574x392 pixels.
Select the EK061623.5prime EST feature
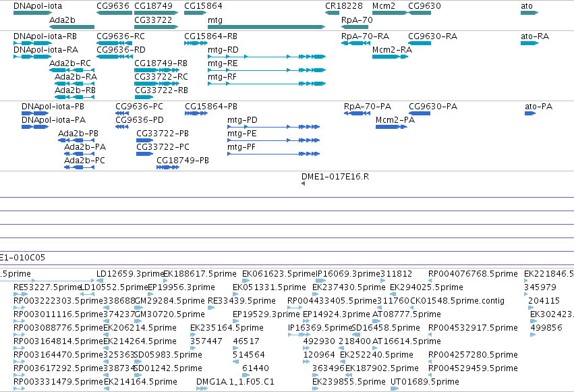point(246,281)
